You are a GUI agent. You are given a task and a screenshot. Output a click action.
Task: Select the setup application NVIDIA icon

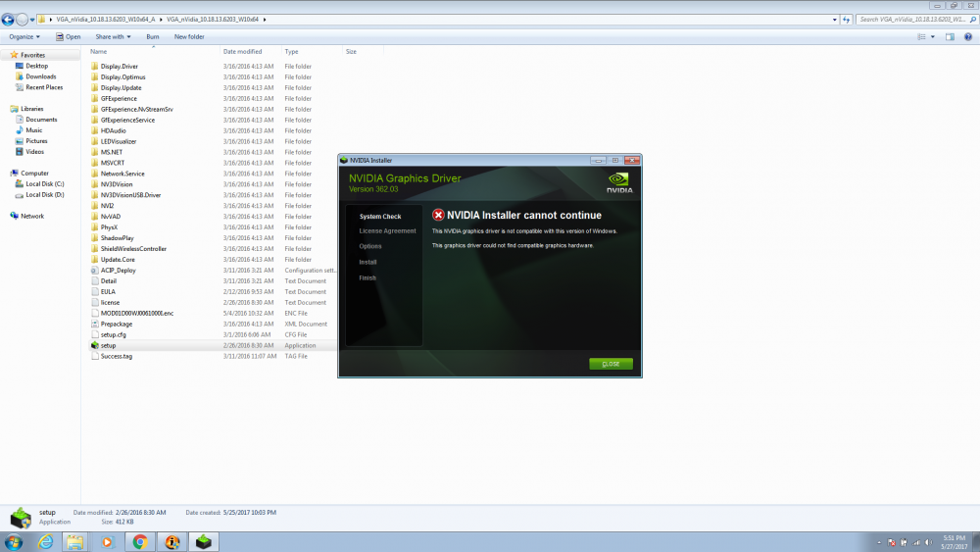pyautogui.click(x=95, y=345)
